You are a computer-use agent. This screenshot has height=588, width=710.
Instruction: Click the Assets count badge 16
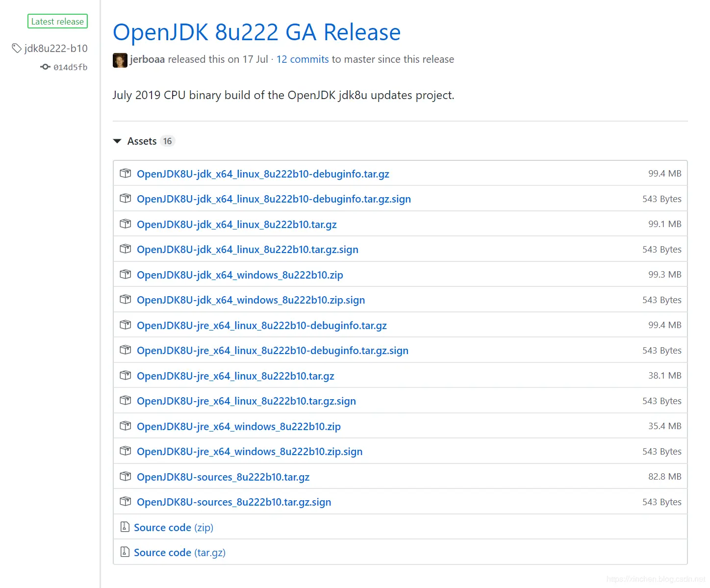[x=168, y=141]
